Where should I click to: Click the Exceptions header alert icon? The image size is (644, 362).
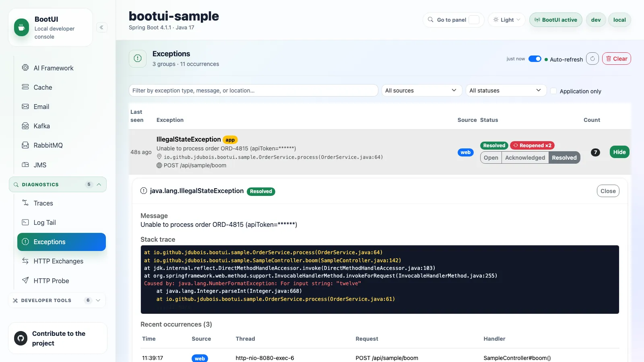(138, 58)
